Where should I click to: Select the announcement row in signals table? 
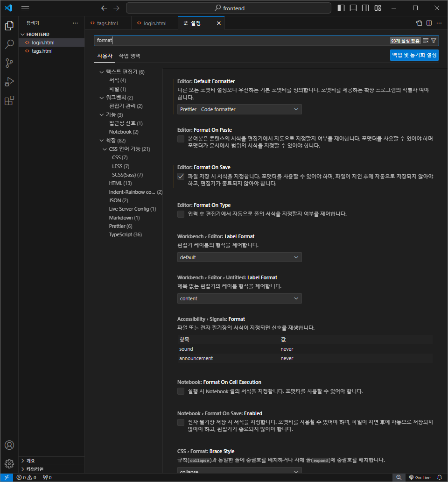[x=305, y=358]
